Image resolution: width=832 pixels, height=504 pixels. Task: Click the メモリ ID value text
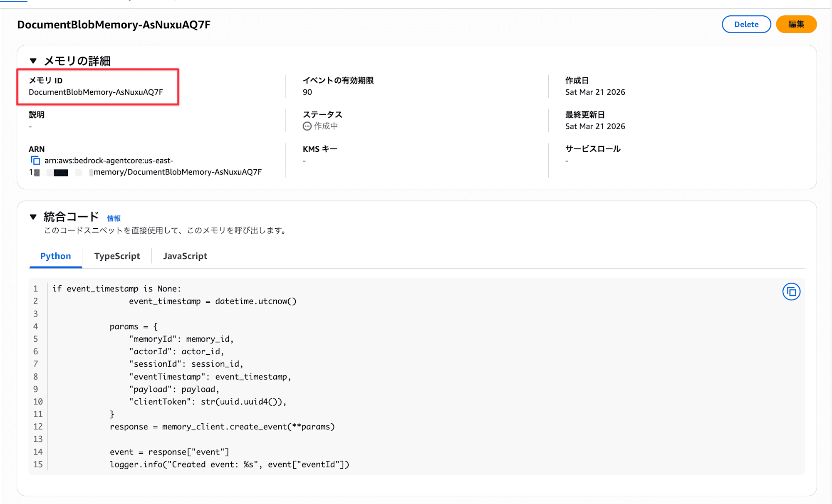96,92
